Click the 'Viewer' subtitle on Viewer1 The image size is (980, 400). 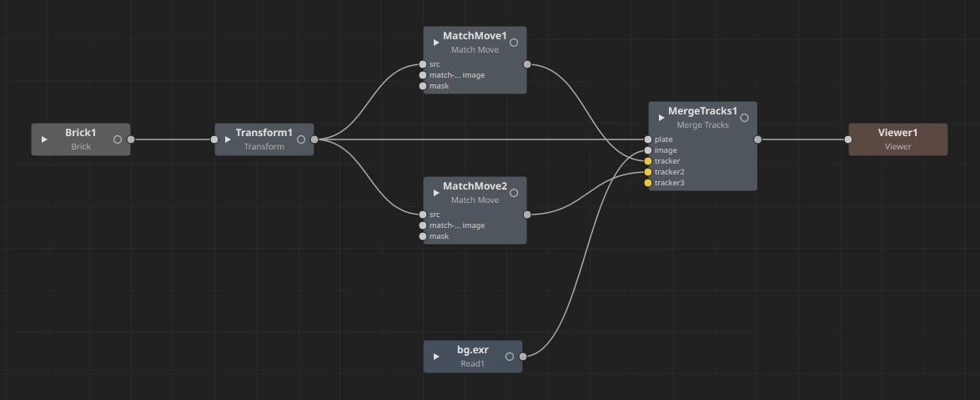pos(897,146)
